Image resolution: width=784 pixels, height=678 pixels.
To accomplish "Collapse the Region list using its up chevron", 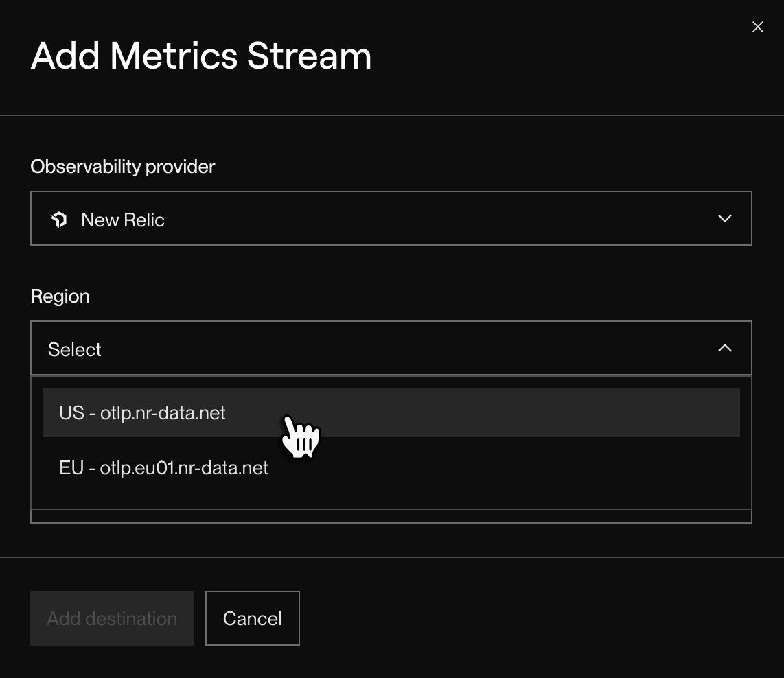I will click(725, 348).
